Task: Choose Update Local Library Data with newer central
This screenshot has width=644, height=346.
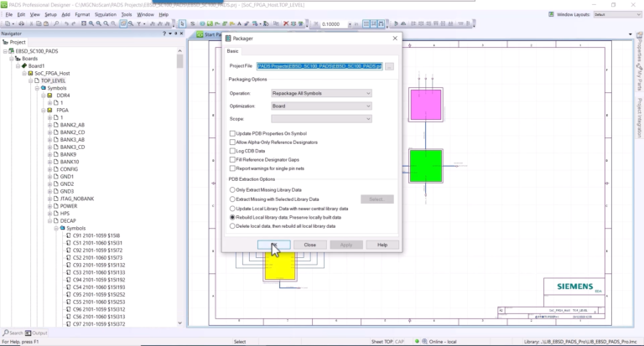Action: click(x=232, y=209)
